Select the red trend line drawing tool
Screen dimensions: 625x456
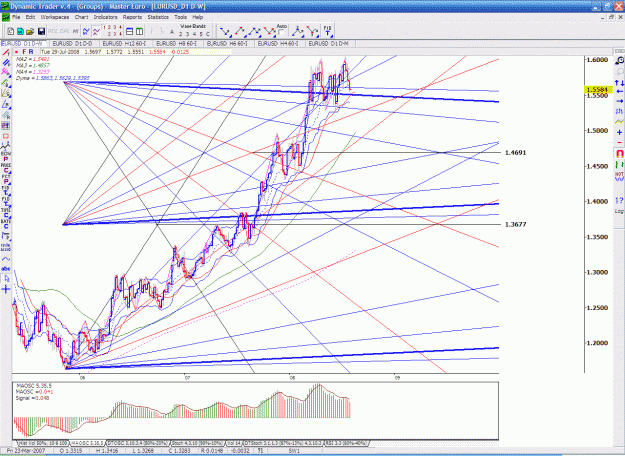(x=6, y=52)
